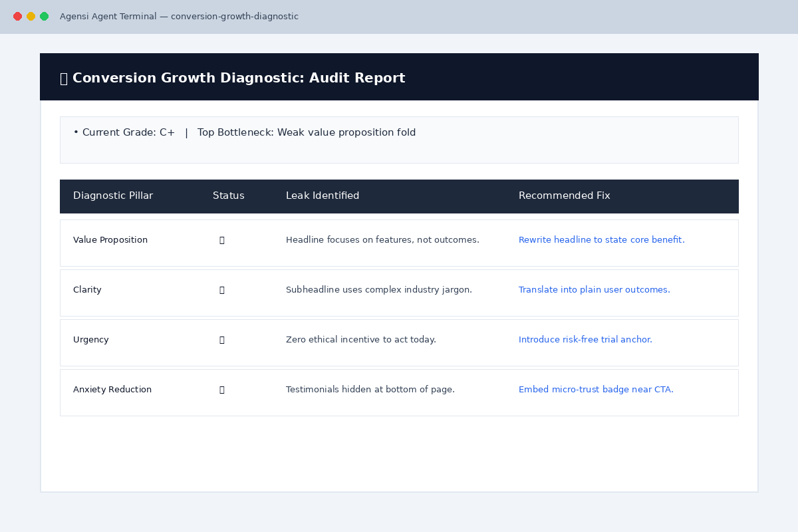
Task: Click the 'Current Grade: C+' summary text
Action: [128, 132]
